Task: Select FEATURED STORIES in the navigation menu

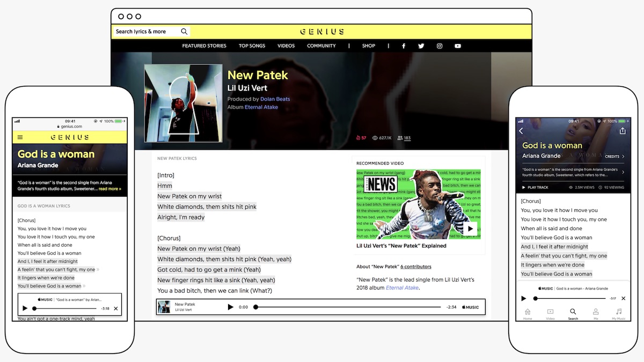Action: click(204, 46)
